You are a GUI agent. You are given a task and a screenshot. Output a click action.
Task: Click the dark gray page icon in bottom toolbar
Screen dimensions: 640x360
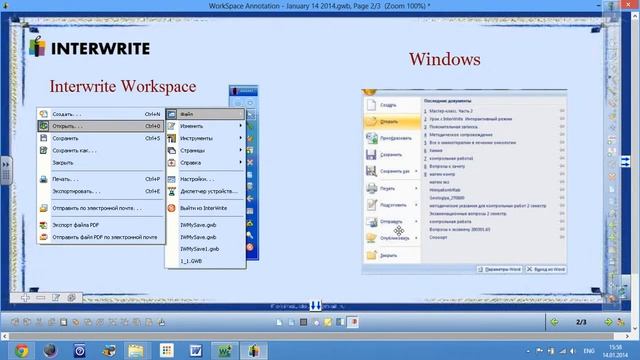pos(303,322)
